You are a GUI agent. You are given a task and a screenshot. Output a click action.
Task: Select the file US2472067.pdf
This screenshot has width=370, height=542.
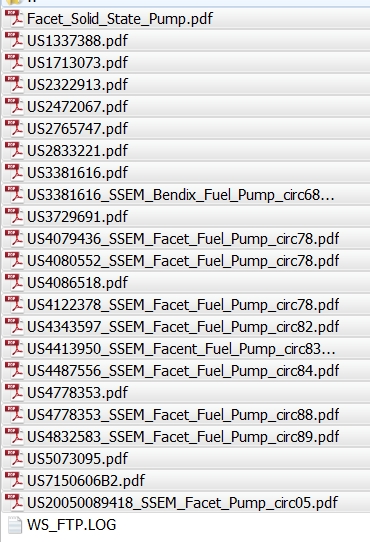(186, 106)
